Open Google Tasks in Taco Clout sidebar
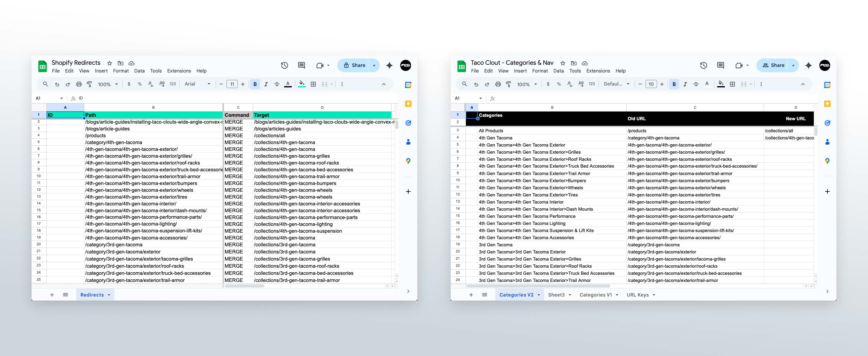Image resolution: width=868 pixels, height=356 pixels. click(x=827, y=123)
